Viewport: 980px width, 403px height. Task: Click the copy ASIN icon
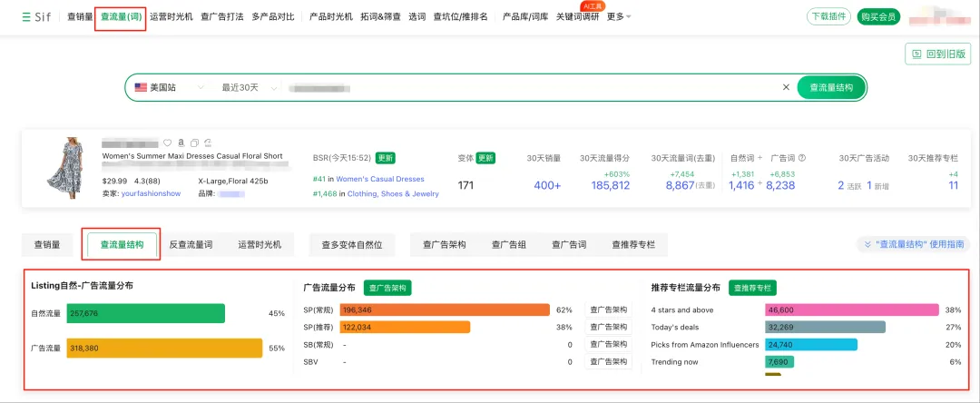pos(194,143)
